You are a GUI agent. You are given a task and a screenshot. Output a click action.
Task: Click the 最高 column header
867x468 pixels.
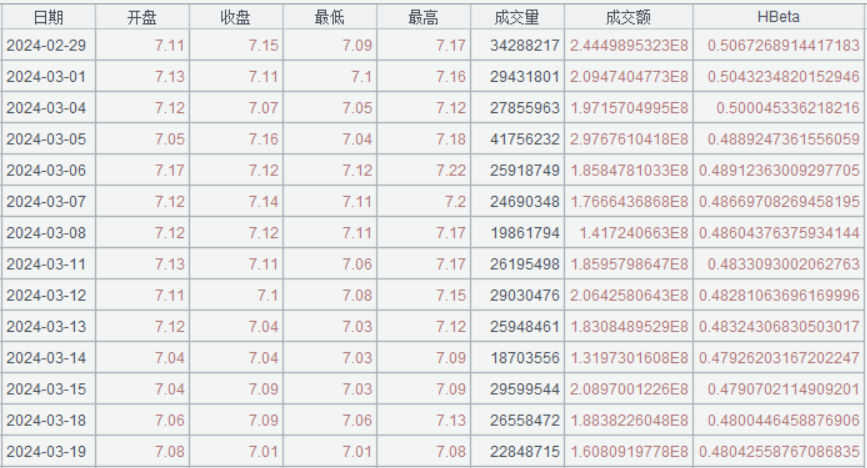click(424, 17)
